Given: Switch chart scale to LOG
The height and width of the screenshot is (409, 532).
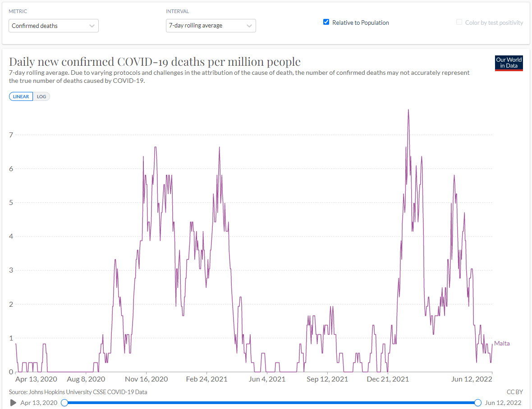Looking at the screenshot, I should click(41, 96).
